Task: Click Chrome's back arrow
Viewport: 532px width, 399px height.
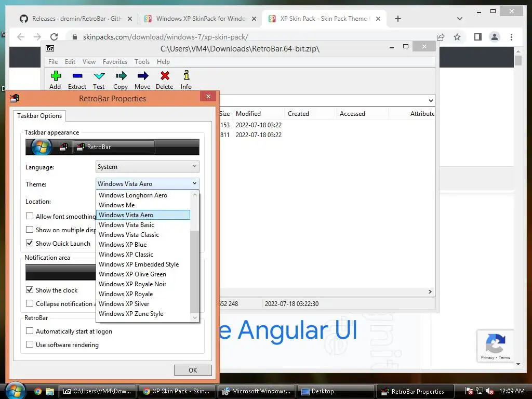Action: (x=21, y=37)
